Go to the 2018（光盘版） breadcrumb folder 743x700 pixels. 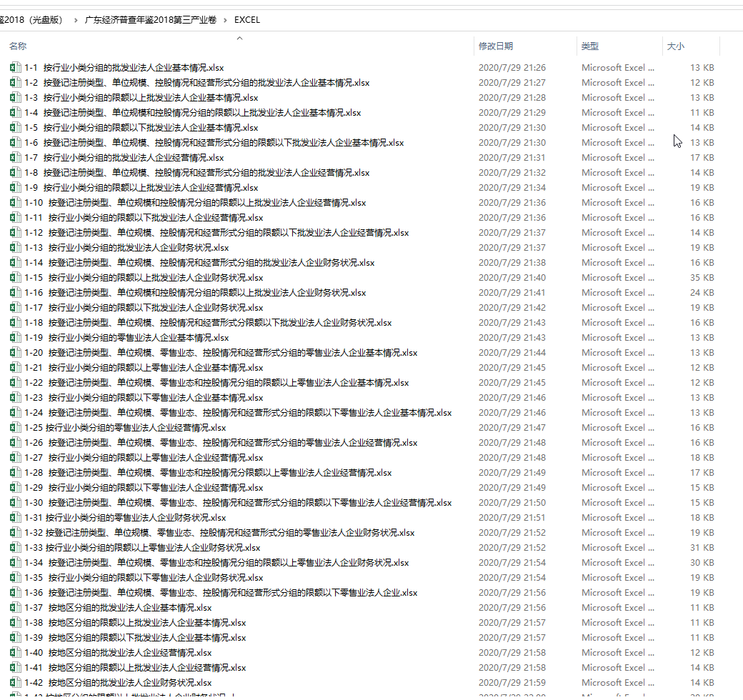(31, 20)
